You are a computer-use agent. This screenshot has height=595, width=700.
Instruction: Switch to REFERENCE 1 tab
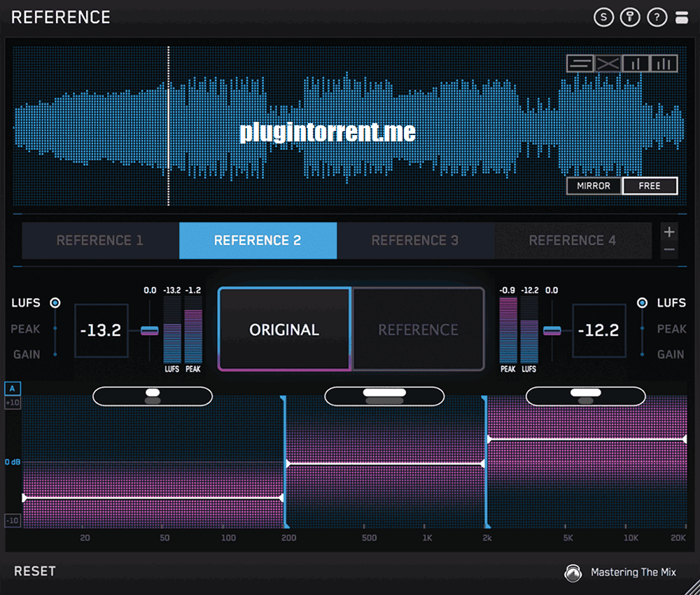pos(100,241)
